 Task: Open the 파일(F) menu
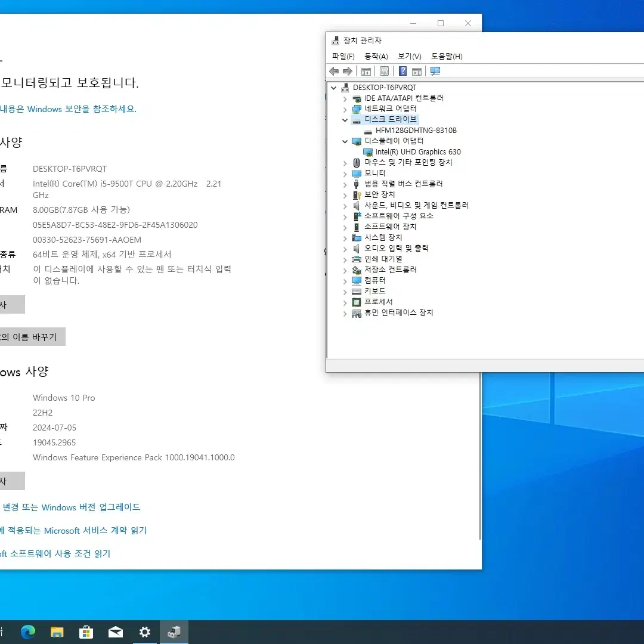click(343, 56)
